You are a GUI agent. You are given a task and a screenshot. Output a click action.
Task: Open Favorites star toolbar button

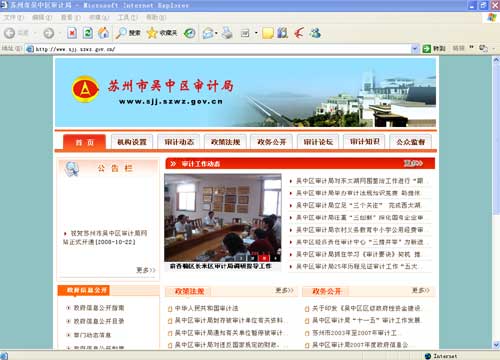162,33
